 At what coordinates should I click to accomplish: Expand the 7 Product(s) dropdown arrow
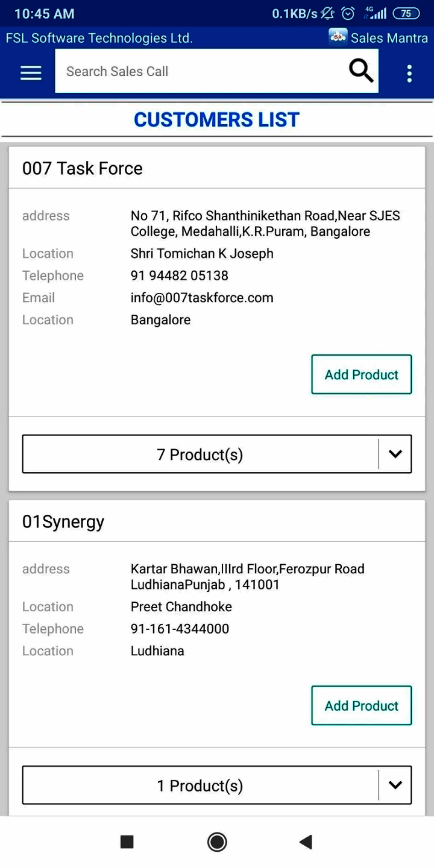pos(395,454)
